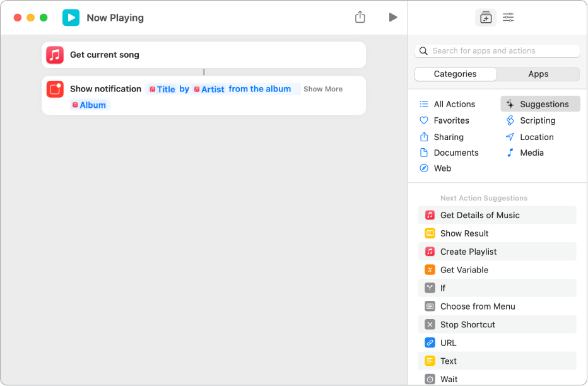
Task: Click the search field for apps and actions
Action: [497, 50]
